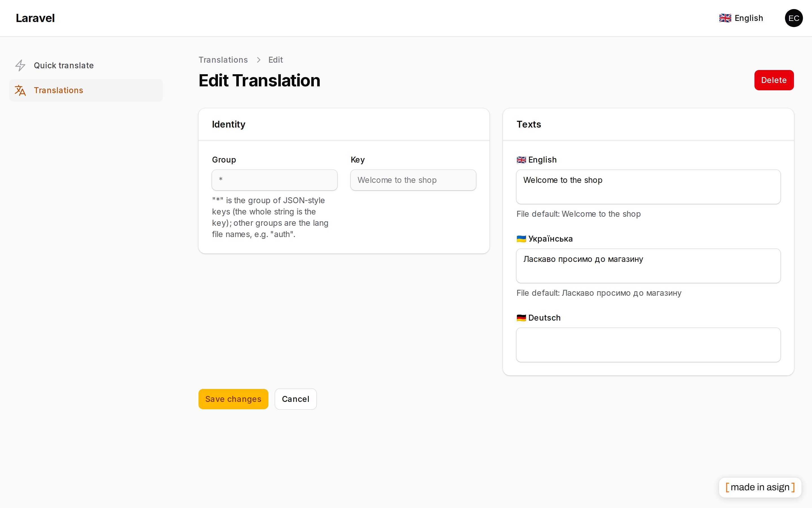Focus the empty Deutsch text area
Viewport: 812px width, 508px height.
click(648, 345)
